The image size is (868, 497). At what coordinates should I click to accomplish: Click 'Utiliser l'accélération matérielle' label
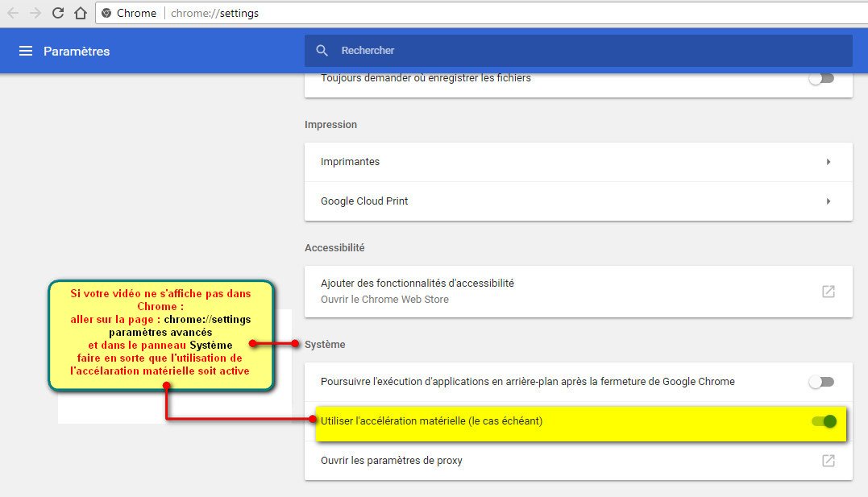(x=432, y=420)
